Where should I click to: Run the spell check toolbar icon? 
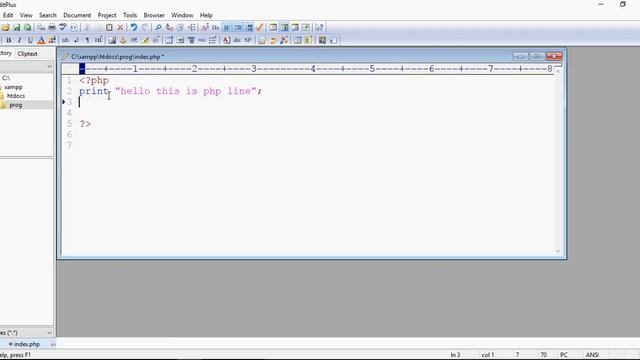62,27
